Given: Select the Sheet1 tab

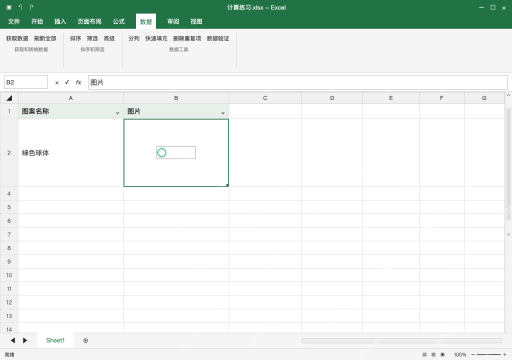Looking at the screenshot, I should click(55, 340).
